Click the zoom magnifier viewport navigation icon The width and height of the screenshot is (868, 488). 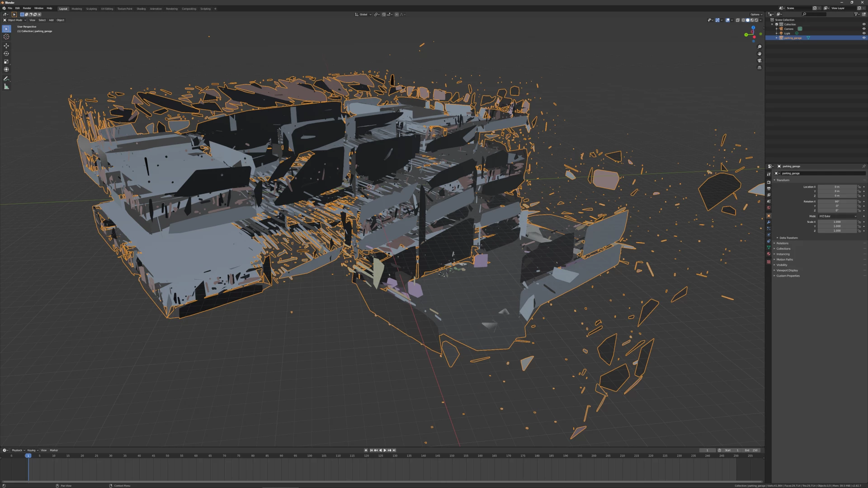coord(759,47)
